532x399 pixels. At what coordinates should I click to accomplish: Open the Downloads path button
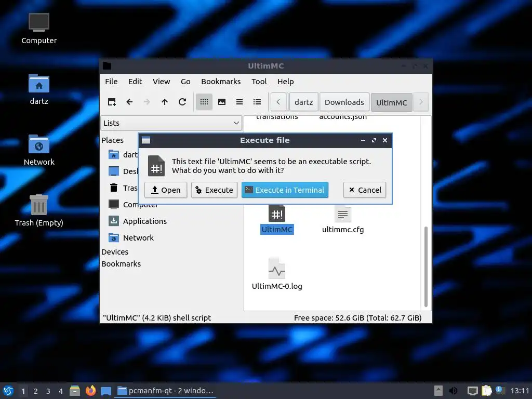[344, 102]
